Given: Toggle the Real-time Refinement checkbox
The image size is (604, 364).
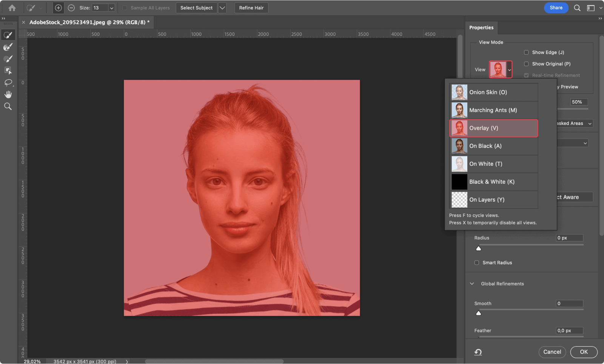Looking at the screenshot, I should point(526,76).
